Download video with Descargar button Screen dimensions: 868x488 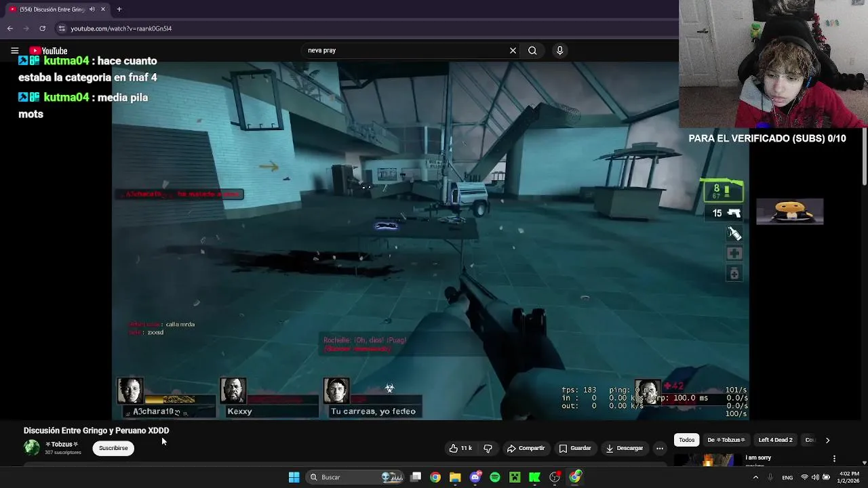[624, 448]
